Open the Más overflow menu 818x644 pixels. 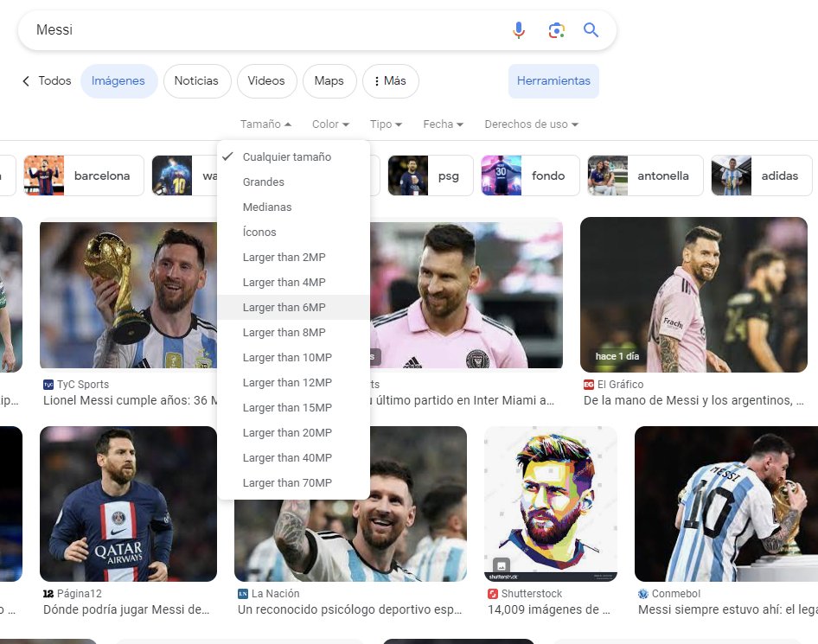[390, 81]
